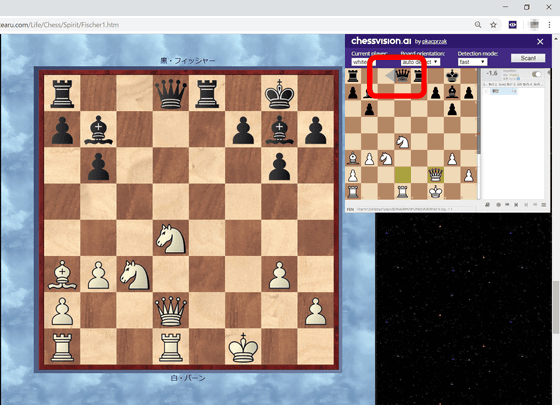Click the page vertical scrollbar thumb
Viewport: 560px width, 405px height.
(556, 308)
